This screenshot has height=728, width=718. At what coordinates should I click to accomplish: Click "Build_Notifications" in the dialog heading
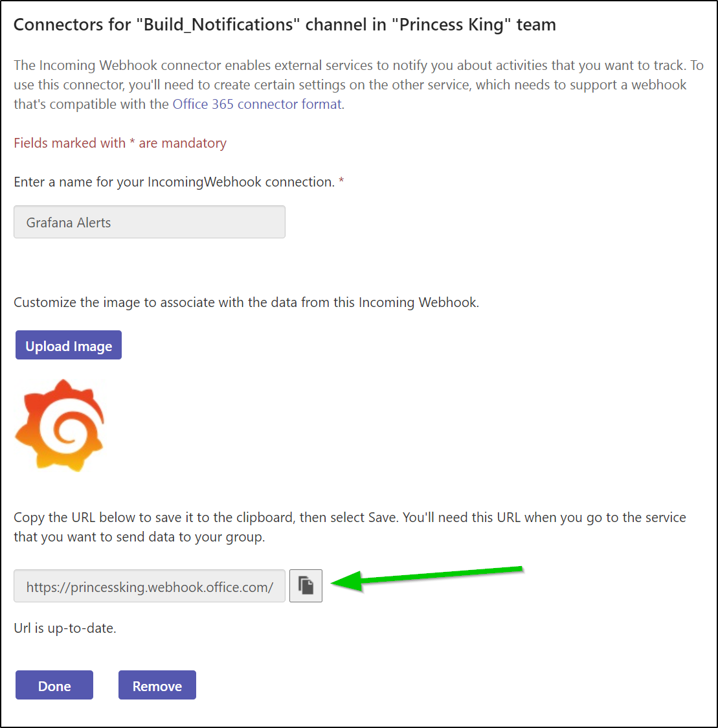point(218,25)
